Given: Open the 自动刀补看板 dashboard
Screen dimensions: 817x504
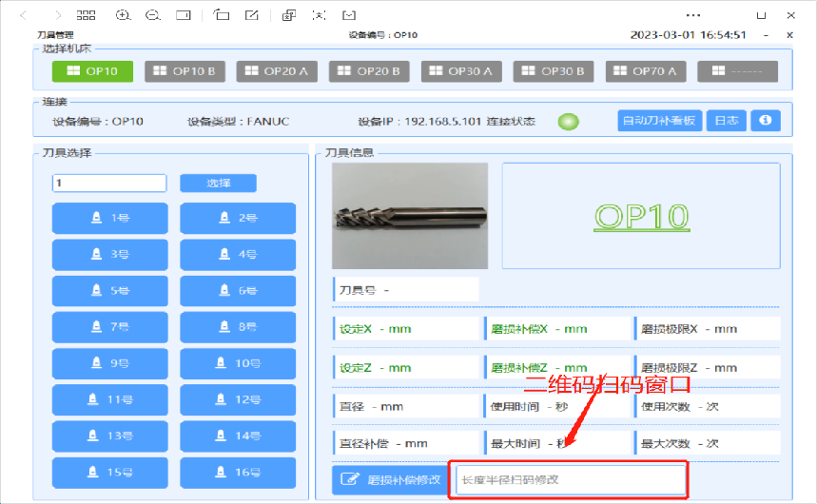Looking at the screenshot, I should (x=659, y=121).
